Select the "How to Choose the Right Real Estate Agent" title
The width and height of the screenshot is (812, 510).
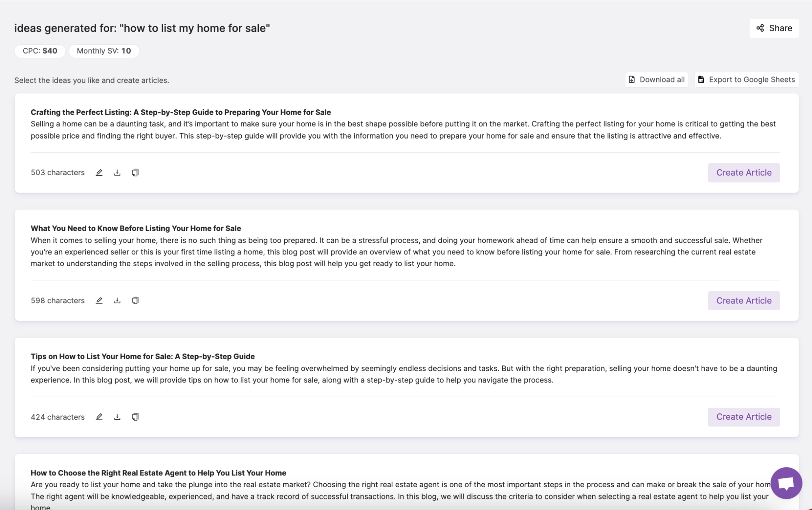pyautogui.click(x=158, y=473)
